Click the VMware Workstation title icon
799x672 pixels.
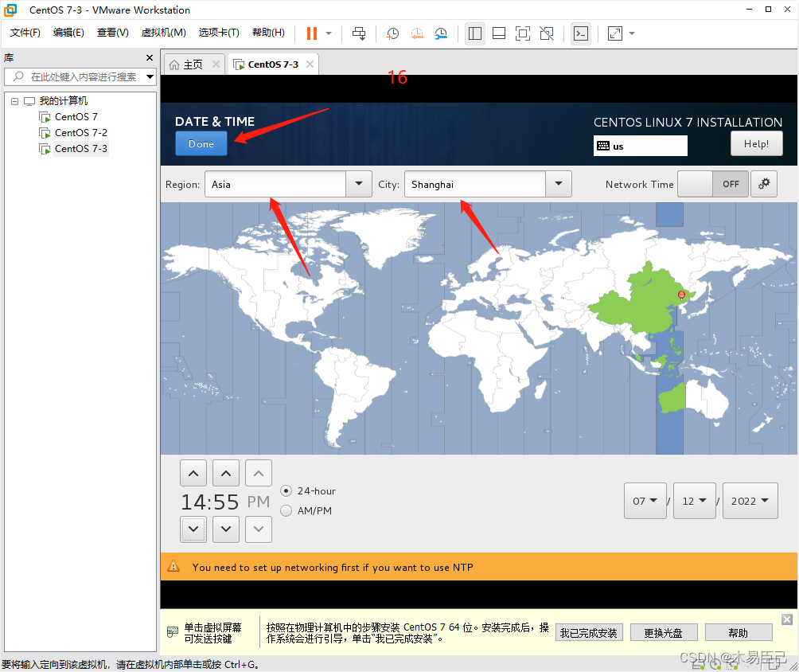[10, 10]
